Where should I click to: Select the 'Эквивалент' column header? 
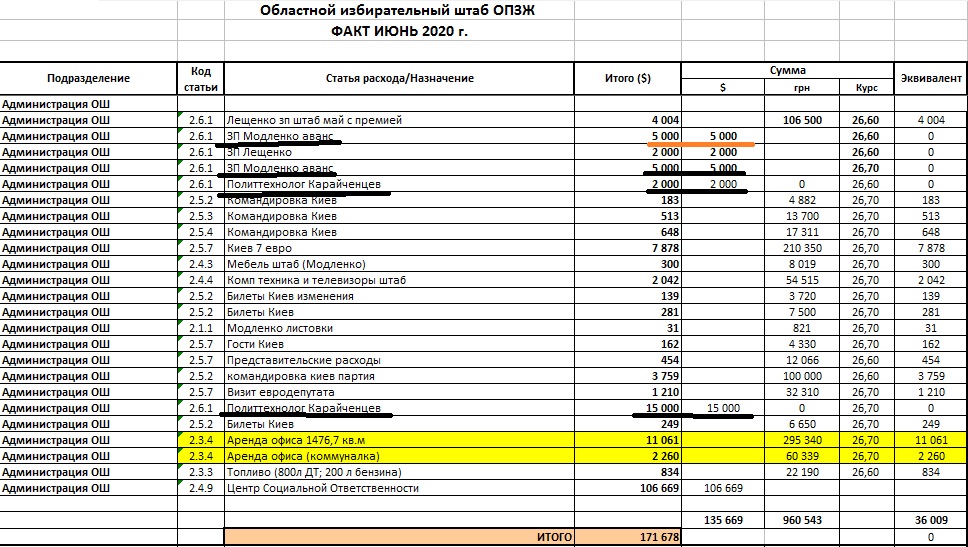[x=931, y=78]
